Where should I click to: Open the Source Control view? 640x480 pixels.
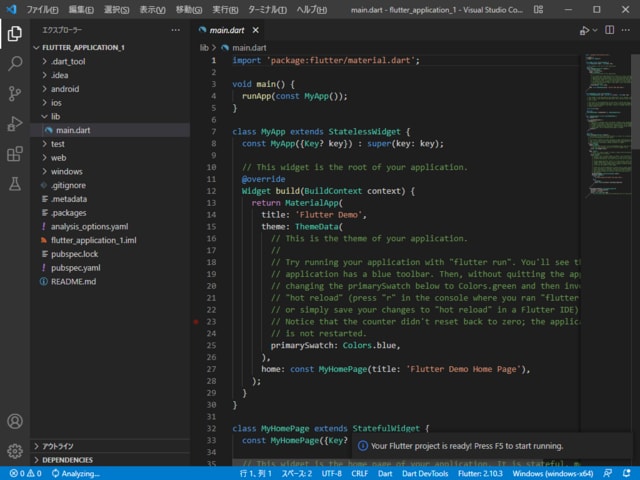(15, 93)
